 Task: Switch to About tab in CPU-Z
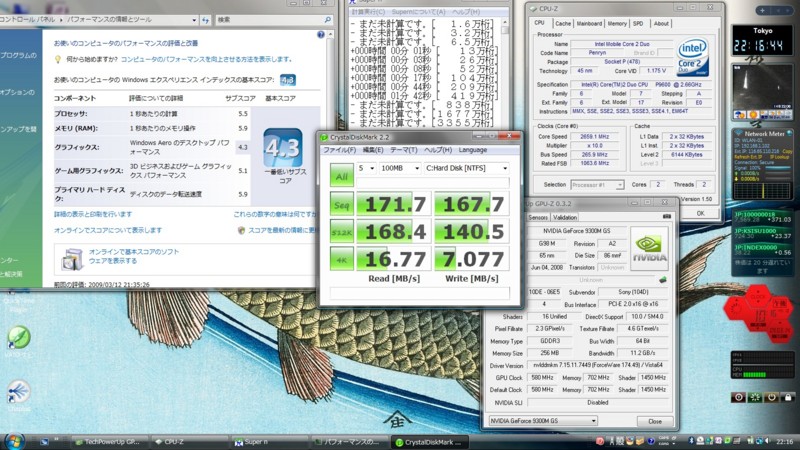click(x=661, y=23)
